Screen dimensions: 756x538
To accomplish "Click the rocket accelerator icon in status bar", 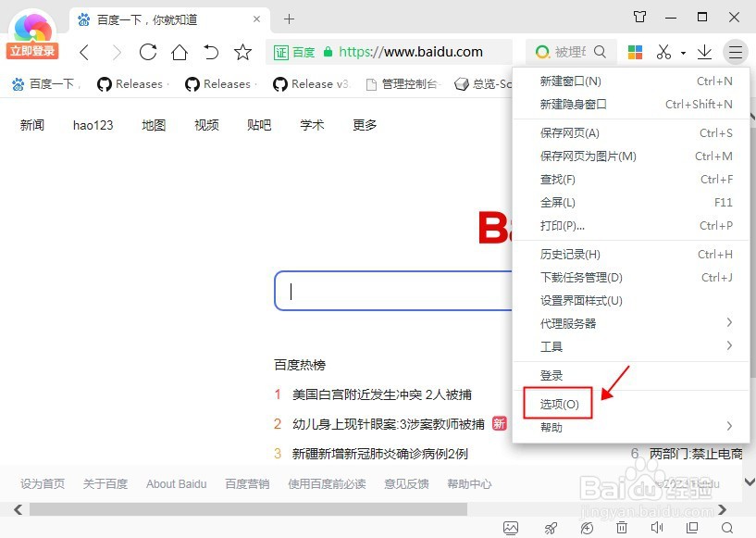I will coord(551,528).
